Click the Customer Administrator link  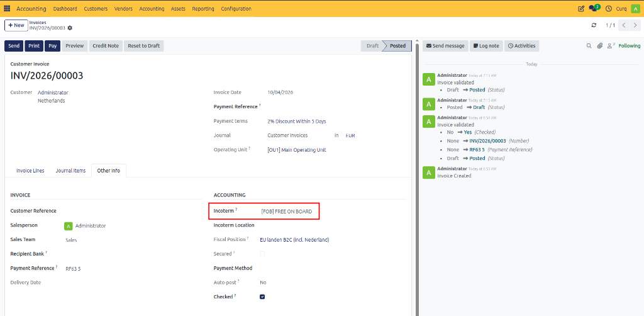(53, 93)
